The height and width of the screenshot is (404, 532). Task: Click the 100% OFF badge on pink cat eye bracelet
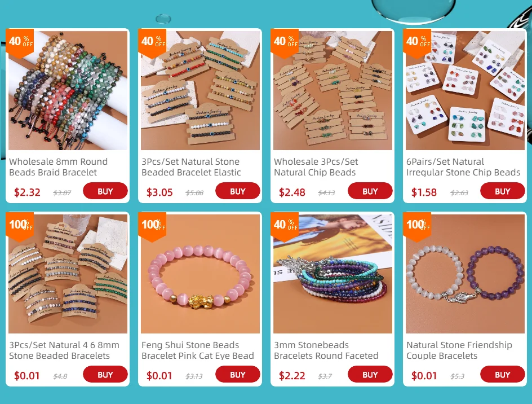[152, 226]
